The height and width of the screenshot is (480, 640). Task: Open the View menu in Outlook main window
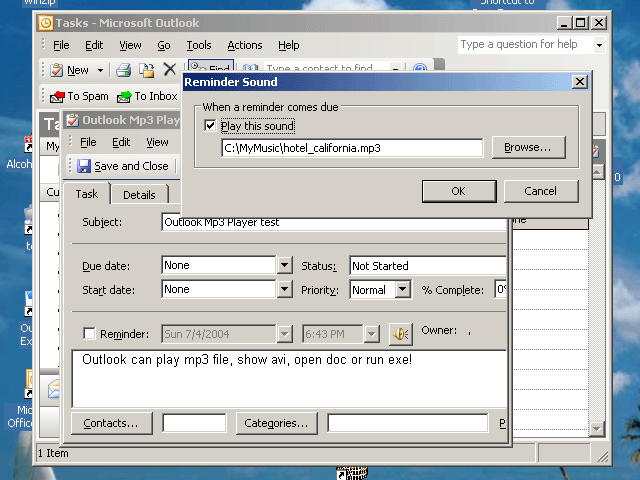click(x=130, y=45)
